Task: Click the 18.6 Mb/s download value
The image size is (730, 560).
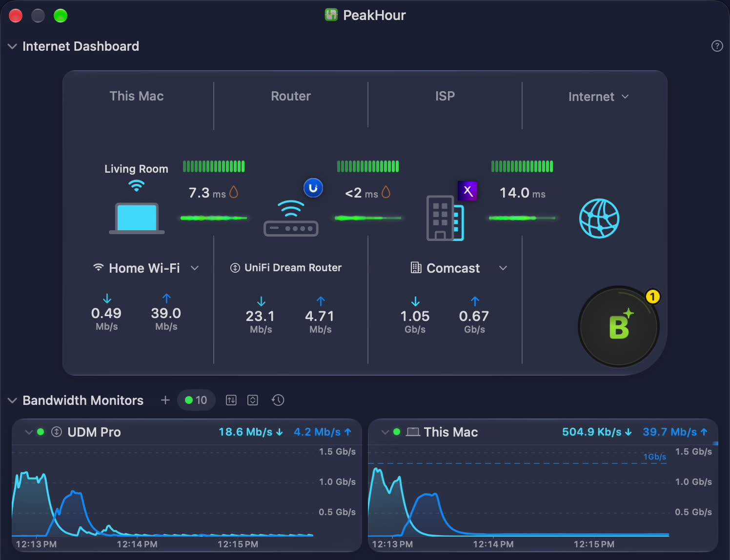Action: point(250,432)
